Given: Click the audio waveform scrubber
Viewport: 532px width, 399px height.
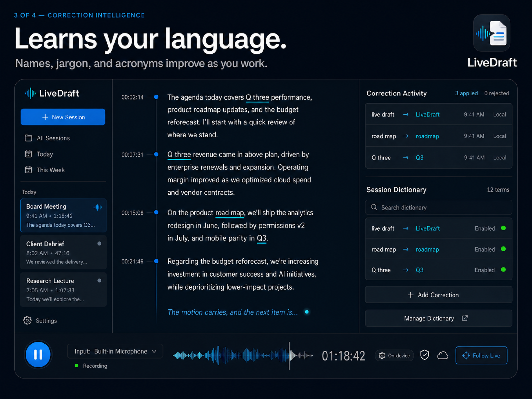Looking at the screenshot, I should coord(243,355).
